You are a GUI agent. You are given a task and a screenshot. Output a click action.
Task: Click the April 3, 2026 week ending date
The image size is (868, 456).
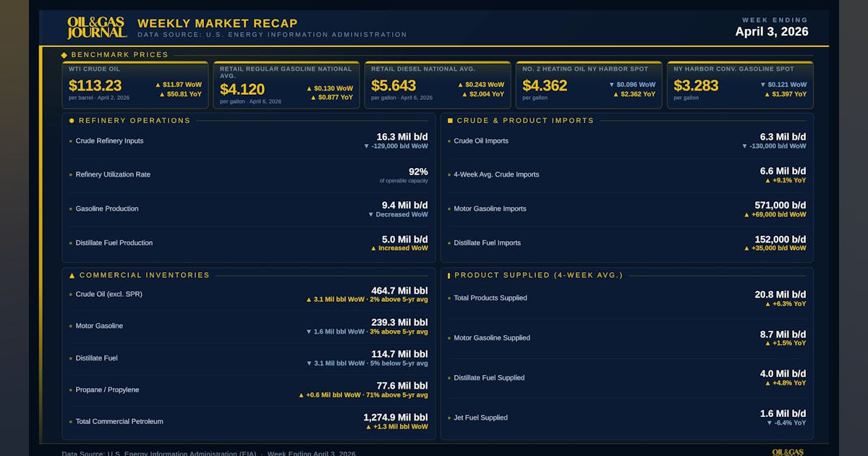772,32
